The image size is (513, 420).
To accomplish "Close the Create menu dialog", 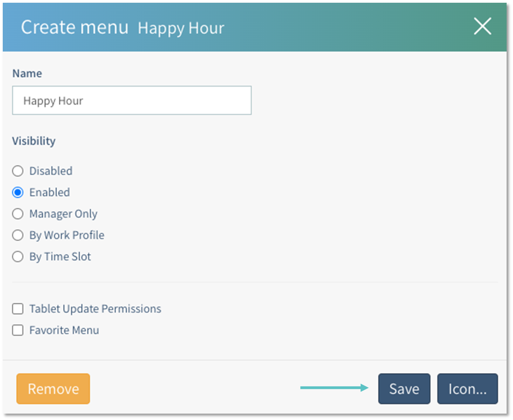I will click(482, 27).
